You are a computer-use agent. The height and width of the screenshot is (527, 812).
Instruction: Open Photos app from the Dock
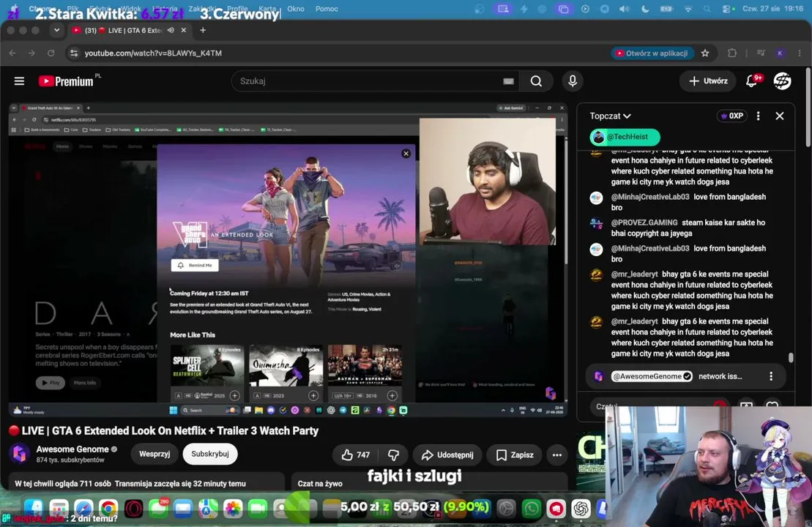233,509
